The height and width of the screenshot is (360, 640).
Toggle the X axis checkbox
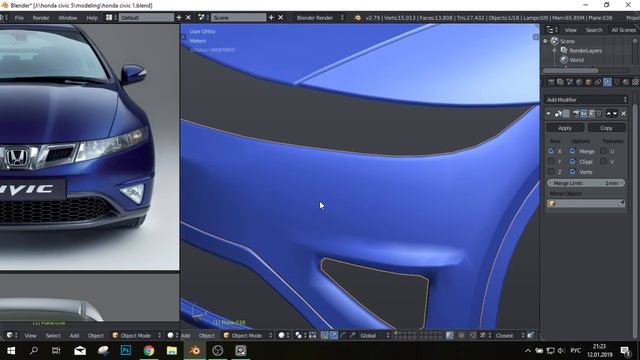pyautogui.click(x=551, y=151)
